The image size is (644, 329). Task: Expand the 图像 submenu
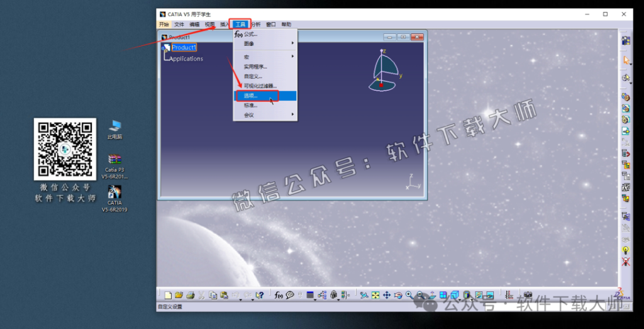coord(265,43)
